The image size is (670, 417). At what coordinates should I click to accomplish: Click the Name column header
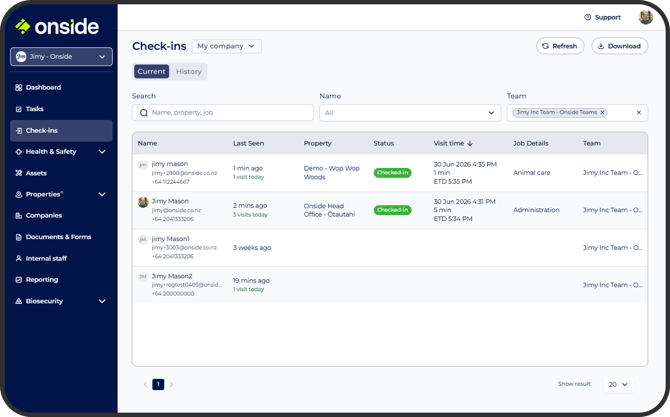(147, 144)
